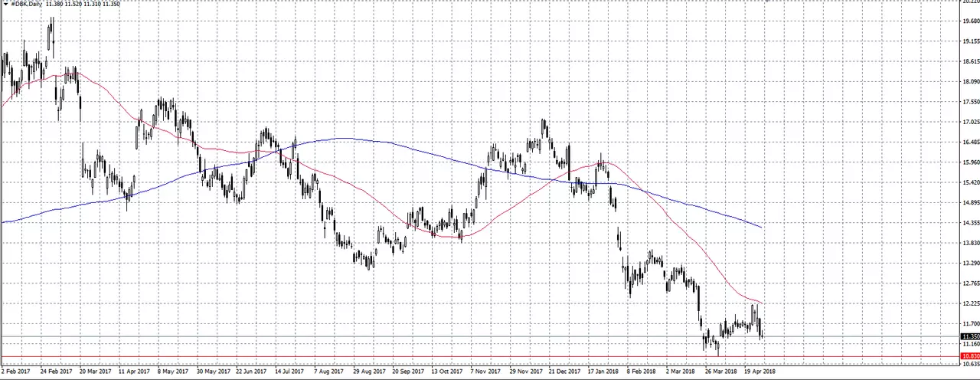Select the red 10.830 price level tag
980x380 pixels.
(970, 356)
